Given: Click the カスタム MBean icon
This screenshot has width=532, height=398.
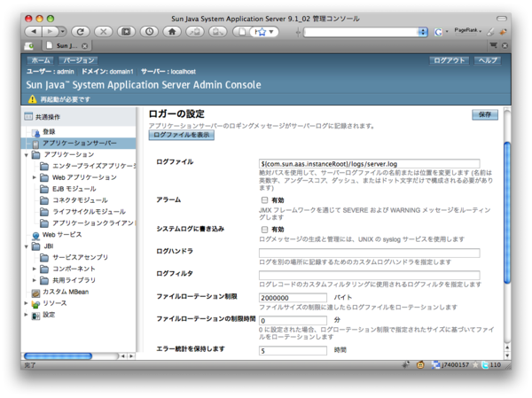Looking at the screenshot, I should [x=35, y=293].
